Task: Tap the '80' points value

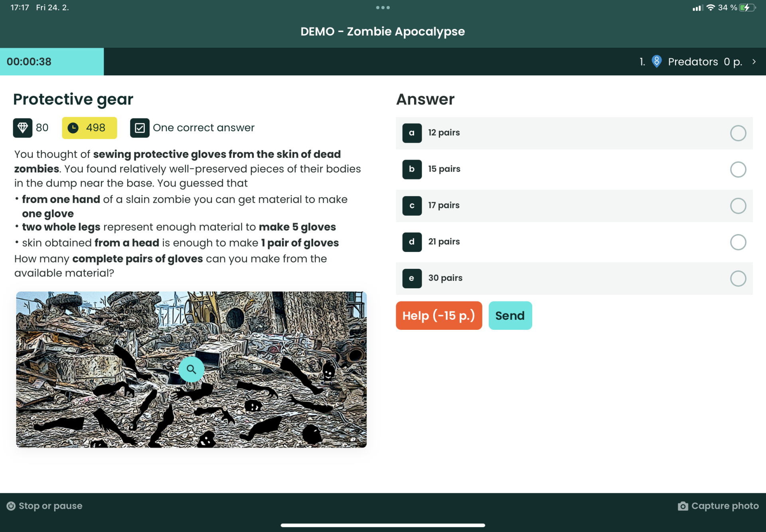Action: pyautogui.click(x=42, y=128)
